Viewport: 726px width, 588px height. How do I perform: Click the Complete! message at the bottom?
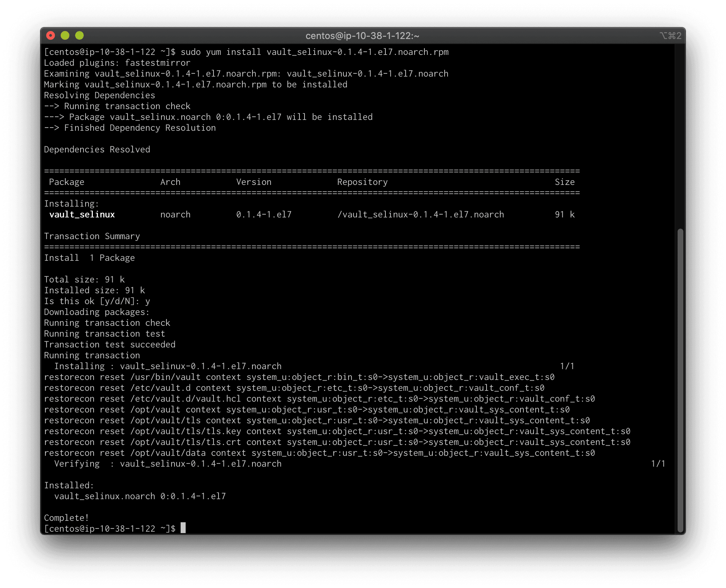66,517
